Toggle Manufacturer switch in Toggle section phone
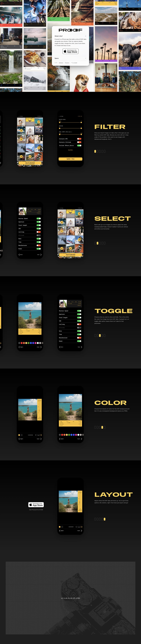The height and width of the screenshot is (644, 141). (79, 338)
